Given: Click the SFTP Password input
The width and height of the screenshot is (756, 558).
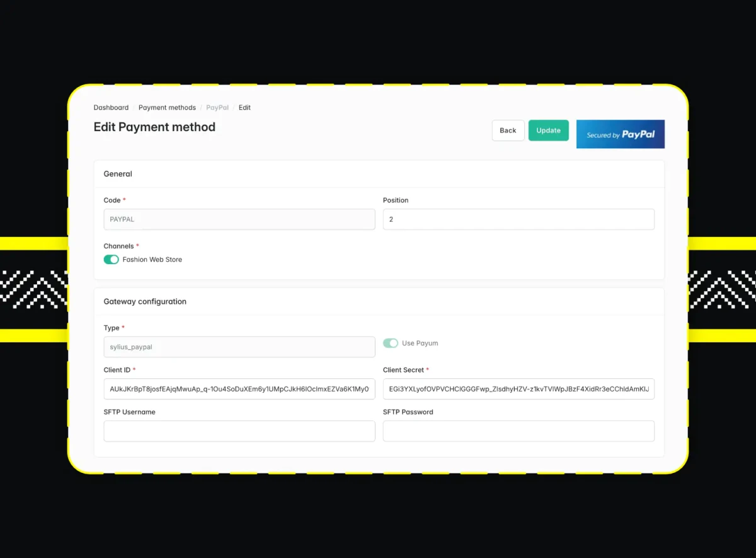Looking at the screenshot, I should 518,431.
